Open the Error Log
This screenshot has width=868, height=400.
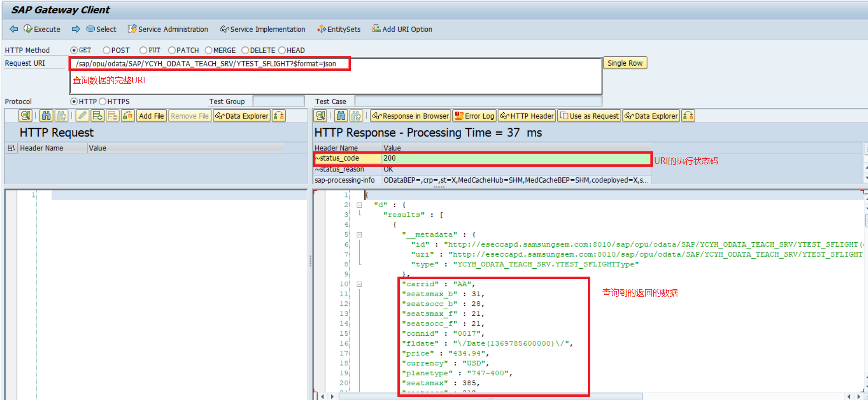pos(474,116)
